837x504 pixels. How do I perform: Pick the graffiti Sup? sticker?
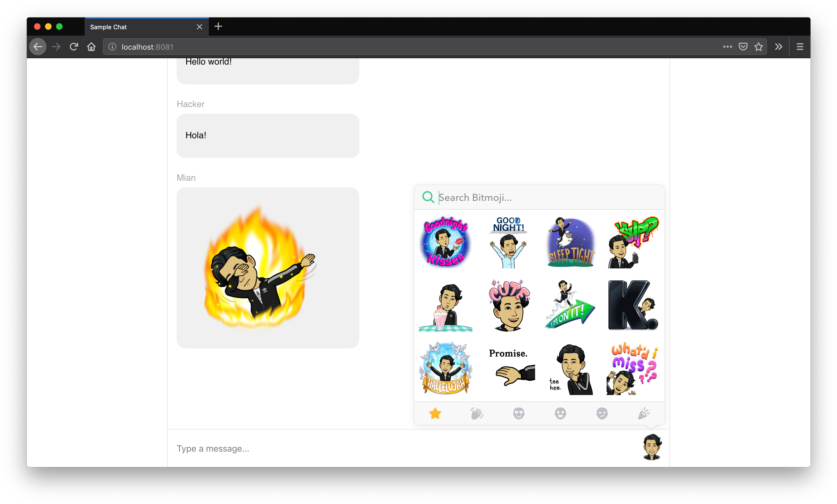(x=634, y=242)
